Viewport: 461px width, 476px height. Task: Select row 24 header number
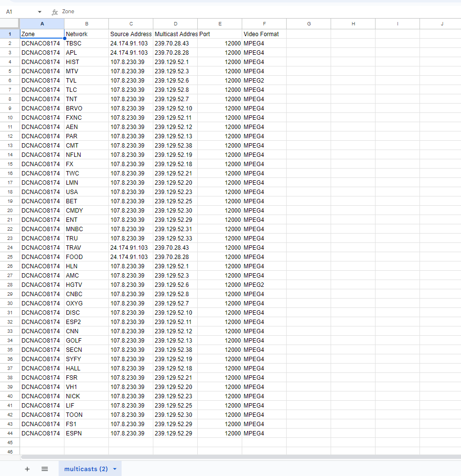point(10,248)
